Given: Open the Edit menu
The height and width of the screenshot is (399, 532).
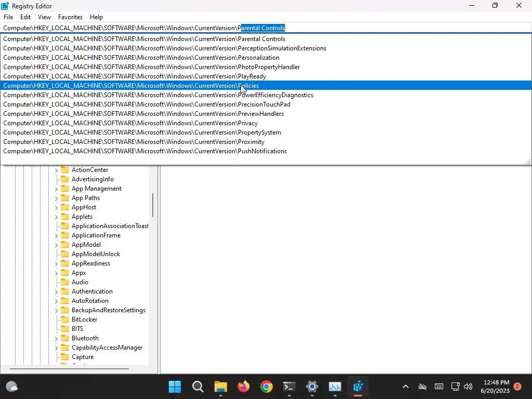Looking at the screenshot, I should point(25,17).
